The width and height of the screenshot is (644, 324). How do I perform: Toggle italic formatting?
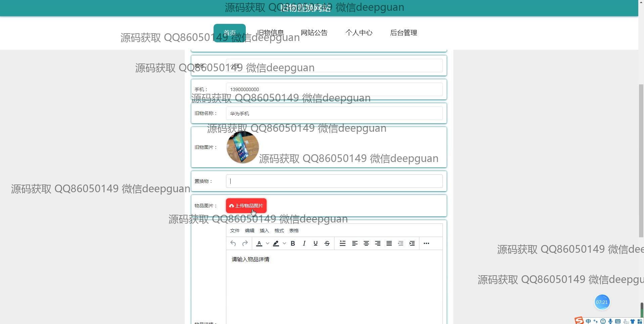pos(304,243)
